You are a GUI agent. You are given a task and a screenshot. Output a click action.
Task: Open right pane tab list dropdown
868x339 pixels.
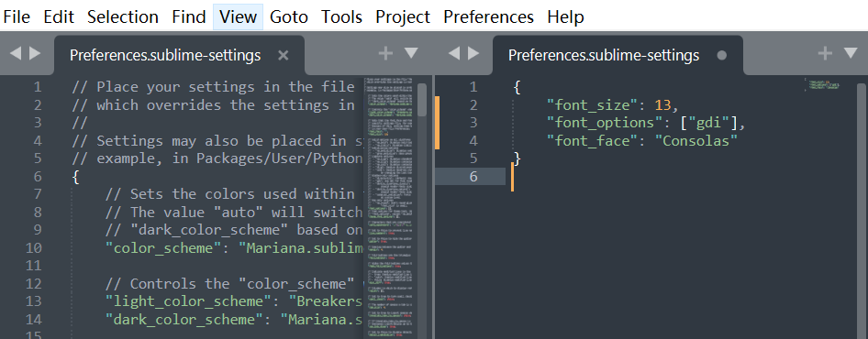click(x=851, y=53)
